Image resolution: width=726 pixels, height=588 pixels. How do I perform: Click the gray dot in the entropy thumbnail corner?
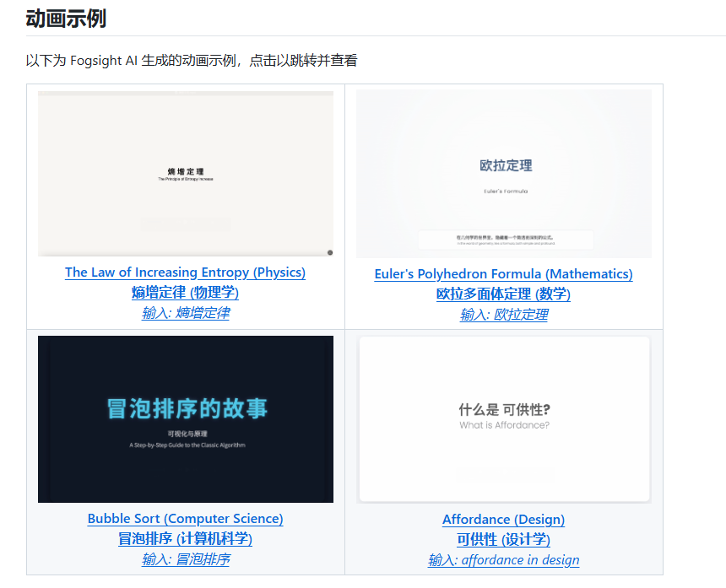pyautogui.click(x=329, y=252)
